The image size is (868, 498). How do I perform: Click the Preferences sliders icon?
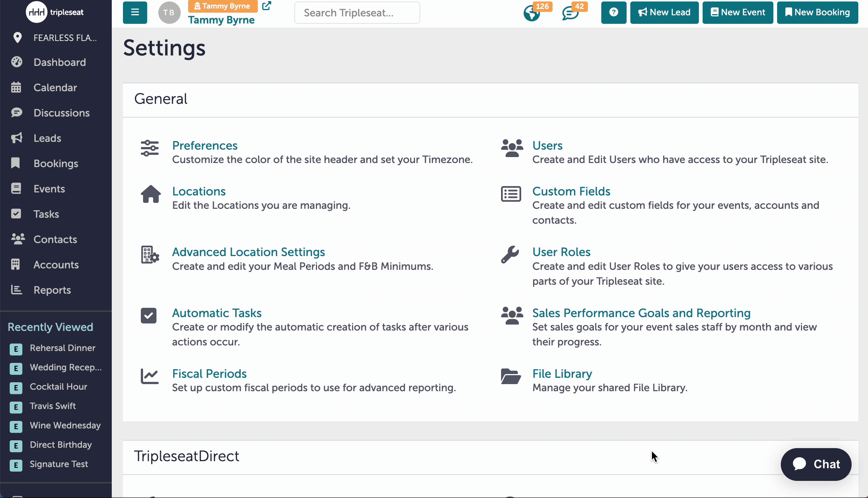(150, 148)
